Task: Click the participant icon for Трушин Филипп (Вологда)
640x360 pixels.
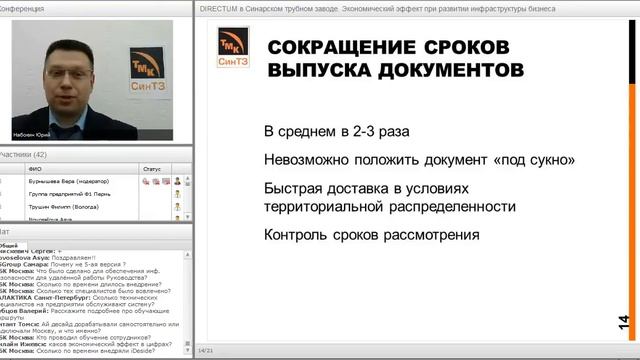Action: click(178, 207)
